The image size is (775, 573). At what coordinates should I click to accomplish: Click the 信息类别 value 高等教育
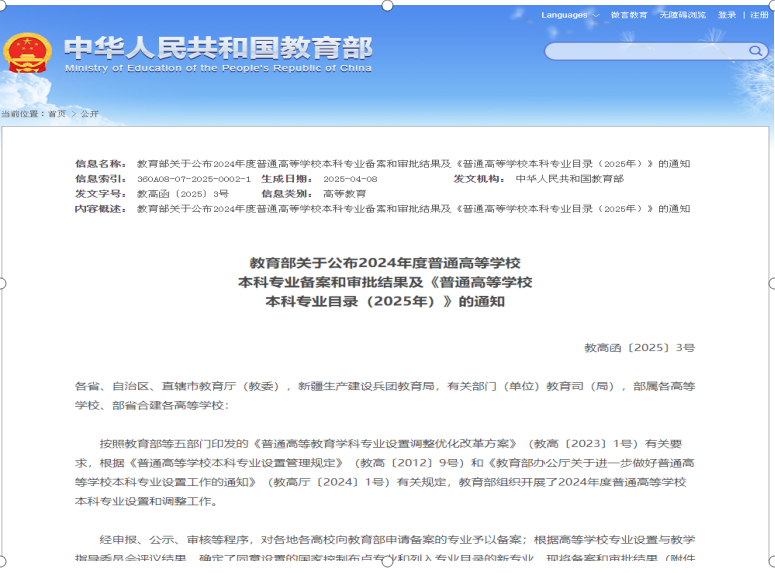point(344,194)
